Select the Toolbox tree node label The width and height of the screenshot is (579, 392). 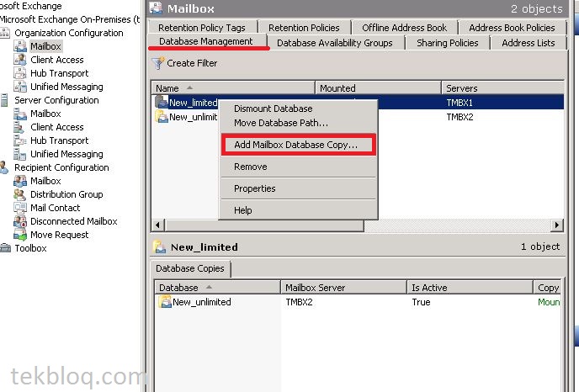[x=30, y=248]
